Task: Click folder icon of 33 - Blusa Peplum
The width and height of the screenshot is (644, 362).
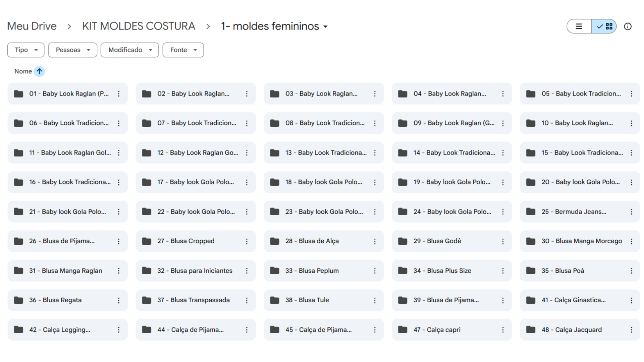Action: (x=275, y=271)
